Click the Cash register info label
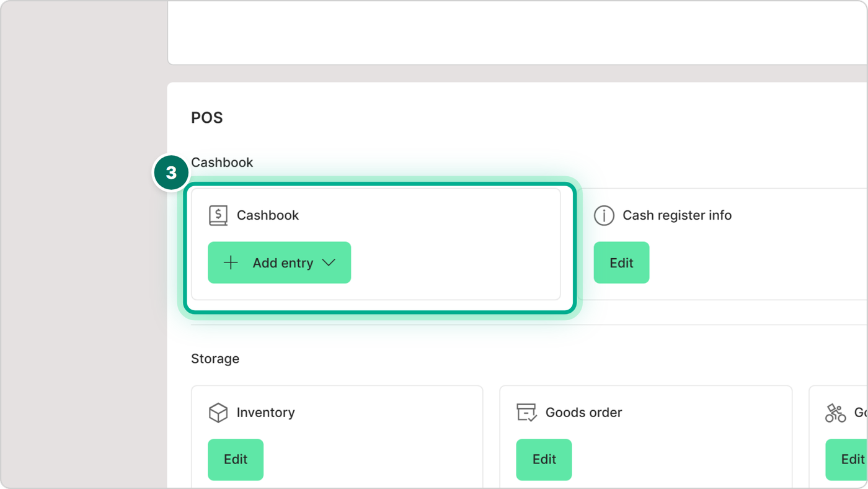868x489 pixels. [677, 215]
